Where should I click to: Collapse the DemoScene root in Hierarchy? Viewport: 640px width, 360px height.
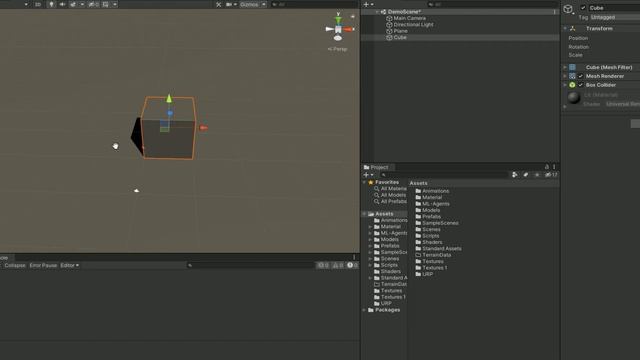pyautogui.click(x=377, y=12)
